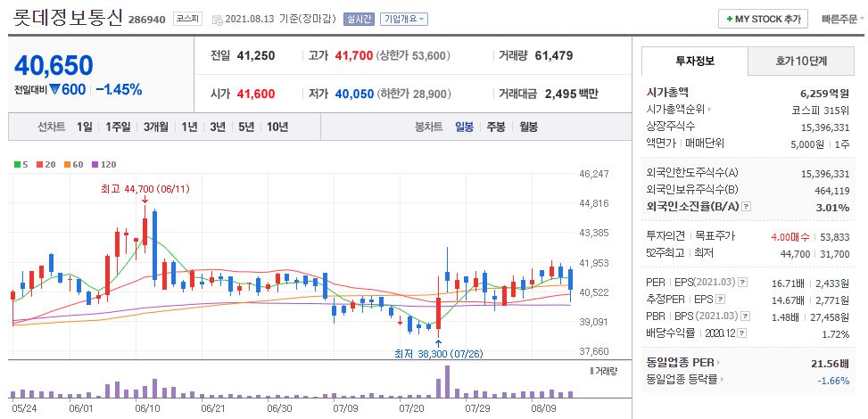Screen dimensions: 868x419
Task: Click the orange 60-day moving average legend square
Action: (x=66, y=164)
